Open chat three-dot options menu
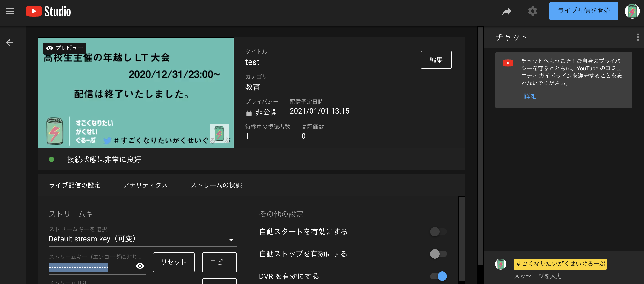The image size is (644, 284). (638, 37)
